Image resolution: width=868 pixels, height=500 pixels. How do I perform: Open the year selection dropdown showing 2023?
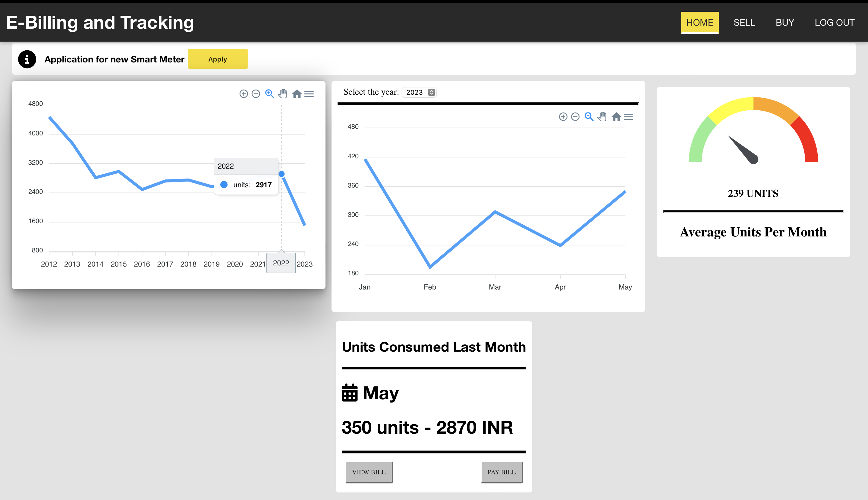pyautogui.click(x=419, y=92)
